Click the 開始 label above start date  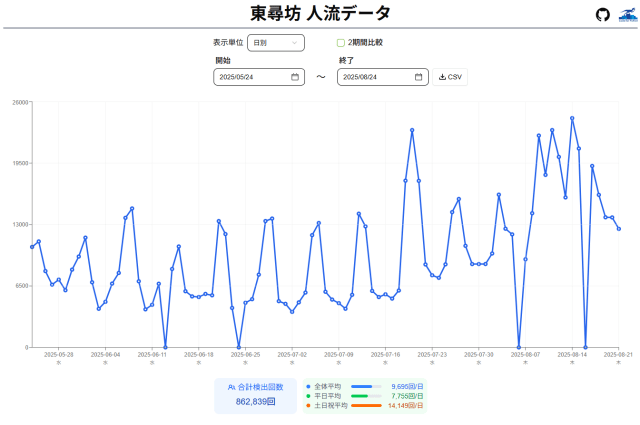[223, 60]
